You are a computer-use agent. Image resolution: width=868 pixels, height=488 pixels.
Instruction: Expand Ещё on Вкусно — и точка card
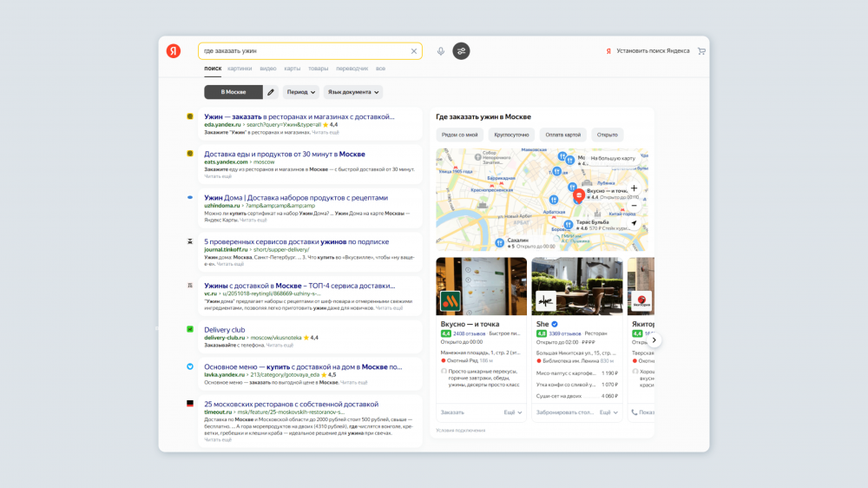tap(513, 412)
